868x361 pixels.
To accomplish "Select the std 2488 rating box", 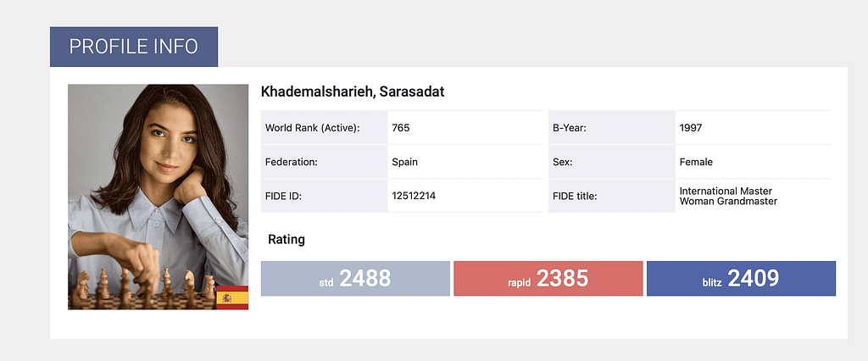I will (x=355, y=279).
